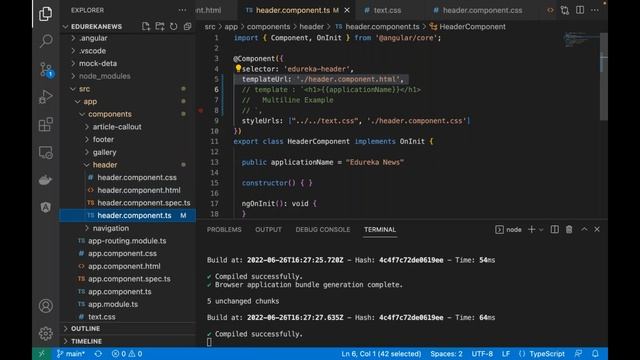Show errors and warnings count
Viewport: 640px width, 360px height.
[x=127, y=353]
